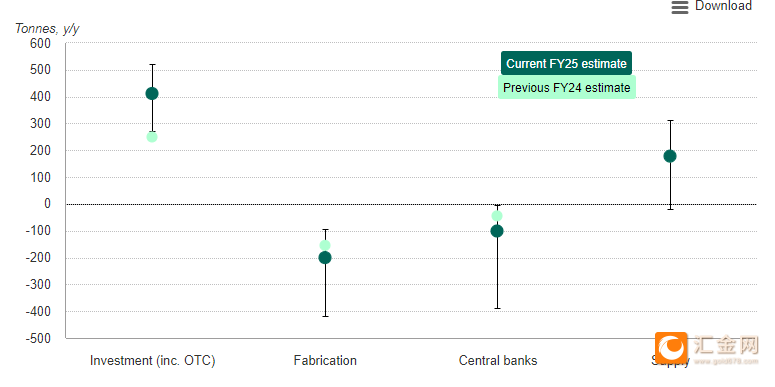Select the dark Central banks data point
This screenshot has height=387, width=775.
tap(497, 231)
